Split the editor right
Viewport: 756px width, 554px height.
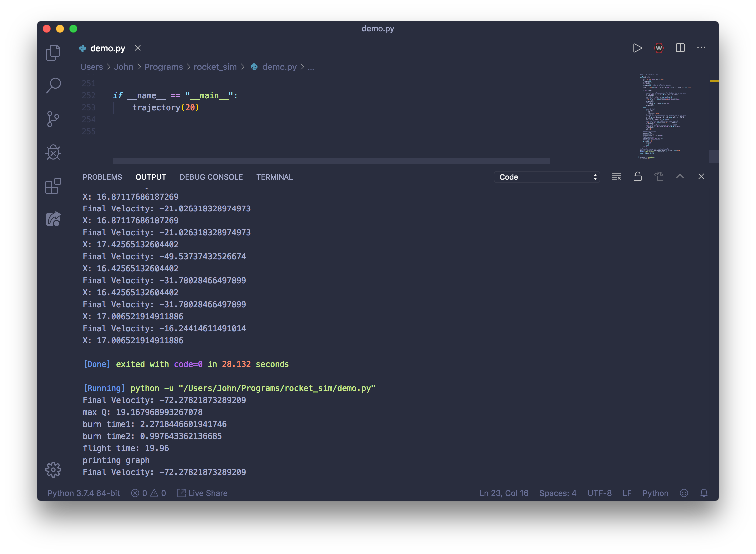coord(680,48)
